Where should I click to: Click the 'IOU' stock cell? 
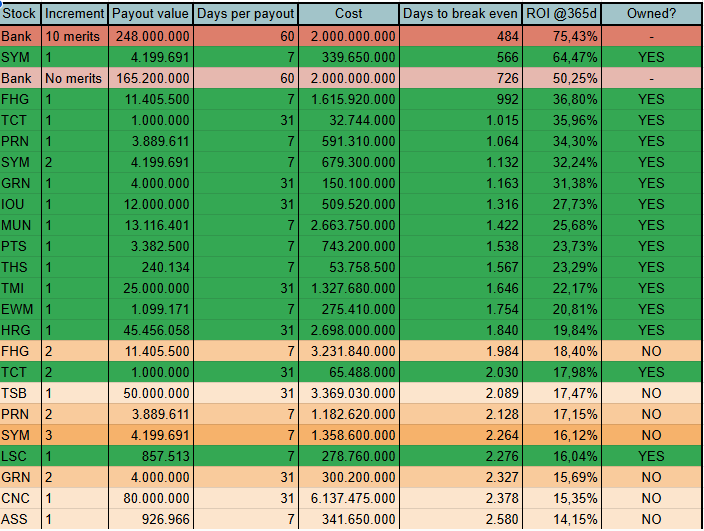click(x=21, y=204)
